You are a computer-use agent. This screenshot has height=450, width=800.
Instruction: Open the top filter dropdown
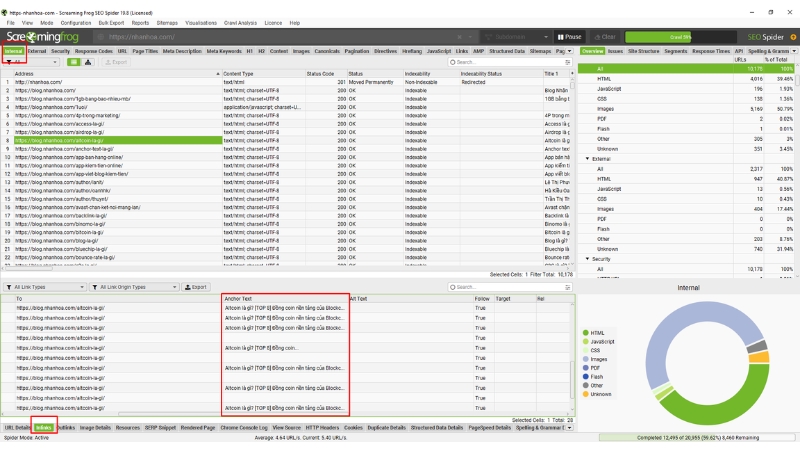tap(32, 62)
